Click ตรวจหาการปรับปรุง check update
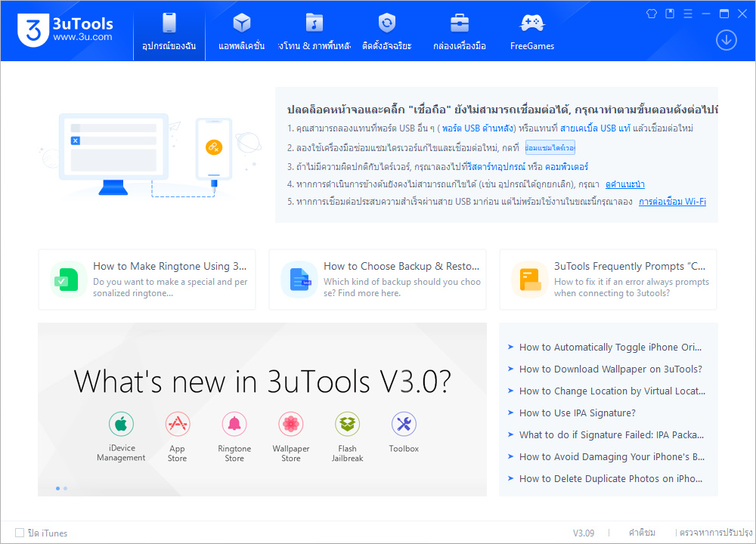This screenshot has width=756, height=544. coord(716,533)
